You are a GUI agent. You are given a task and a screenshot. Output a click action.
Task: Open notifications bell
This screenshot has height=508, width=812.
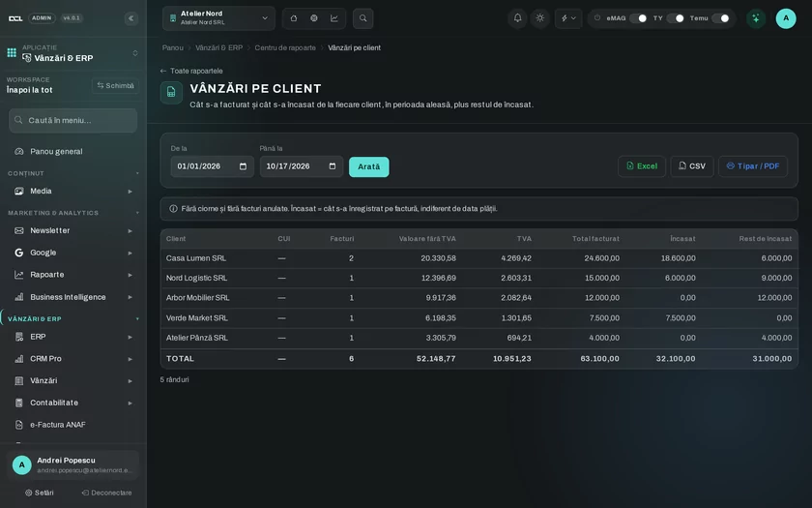(x=517, y=18)
